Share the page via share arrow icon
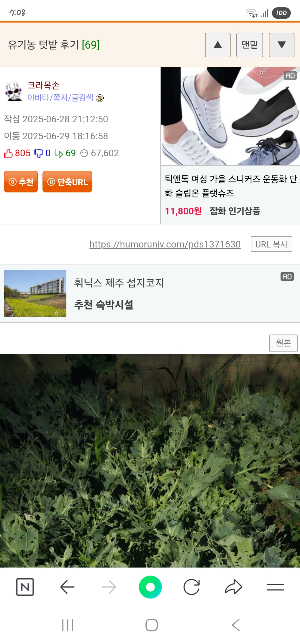The image size is (300, 644). pyautogui.click(x=233, y=587)
